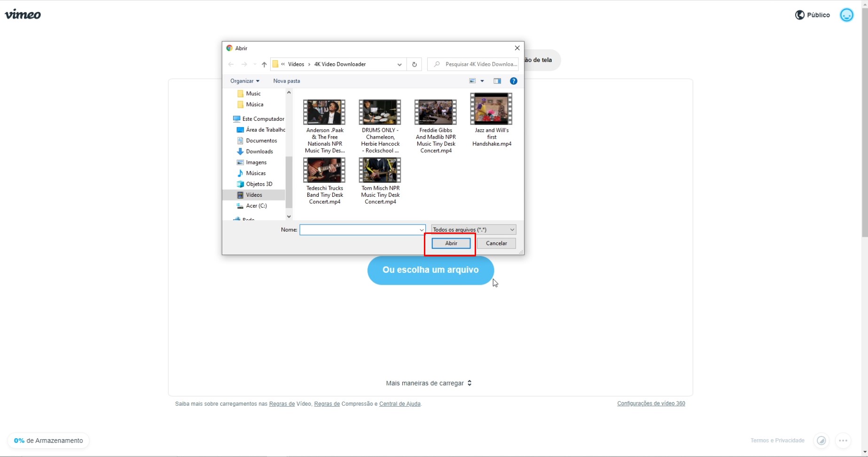
Task: Click 4K Video Downloader breadcrumb
Action: [x=340, y=64]
